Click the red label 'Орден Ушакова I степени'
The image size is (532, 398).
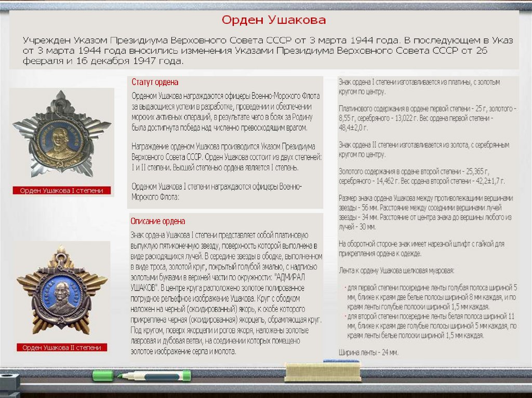point(62,190)
